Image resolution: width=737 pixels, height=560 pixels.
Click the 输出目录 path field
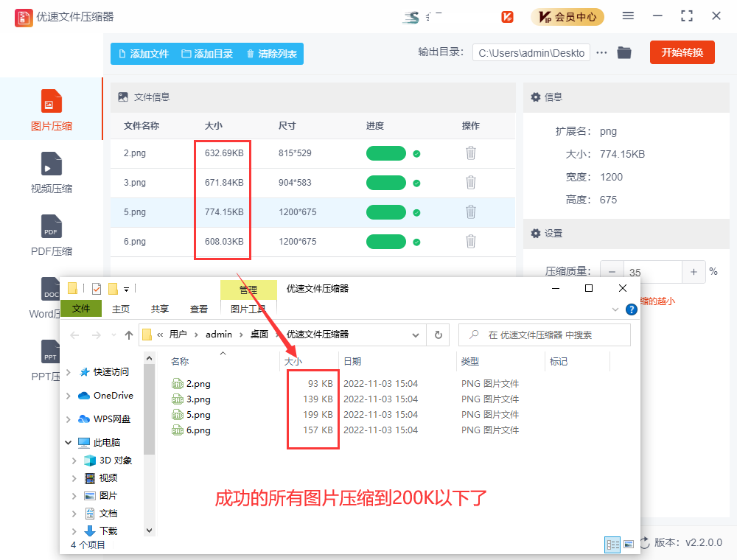531,53
